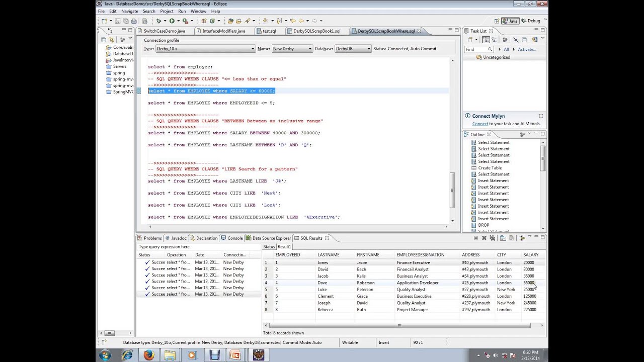The image size is (644, 362).
Task: Click Collapse All in Package Explorer
Action: 103,40
